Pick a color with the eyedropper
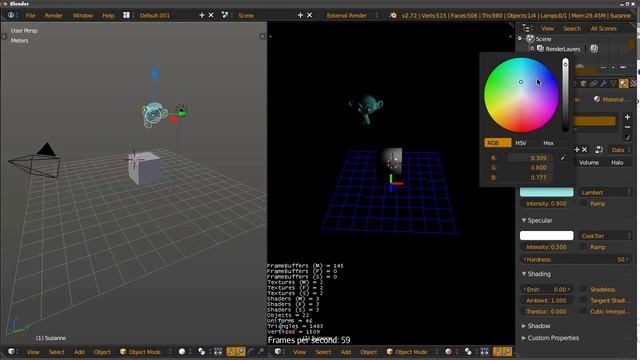 (x=563, y=158)
